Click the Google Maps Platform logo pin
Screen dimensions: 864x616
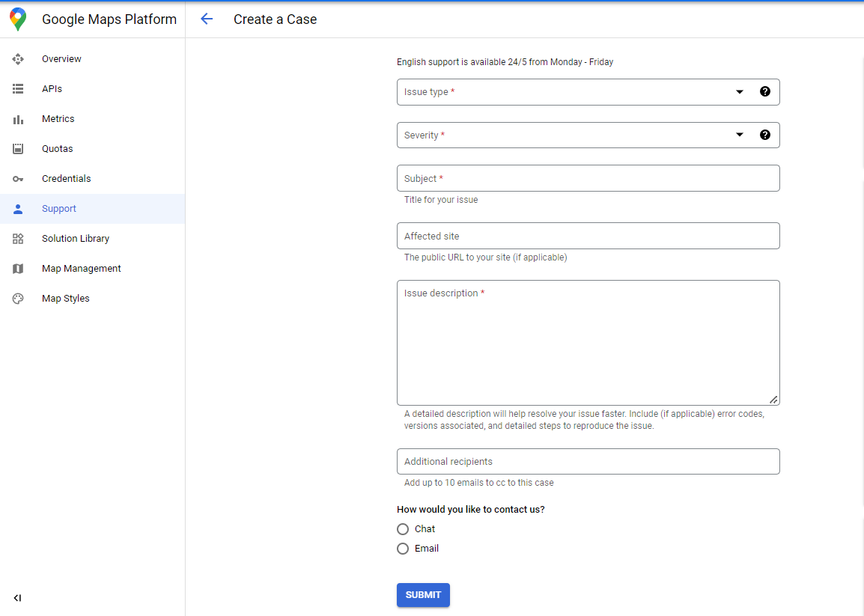18,19
